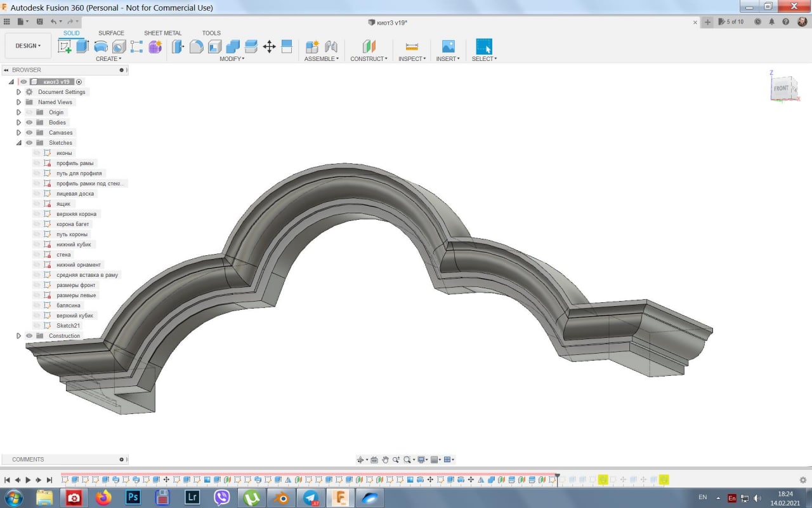Select the Press Pull tool

coord(178,46)
